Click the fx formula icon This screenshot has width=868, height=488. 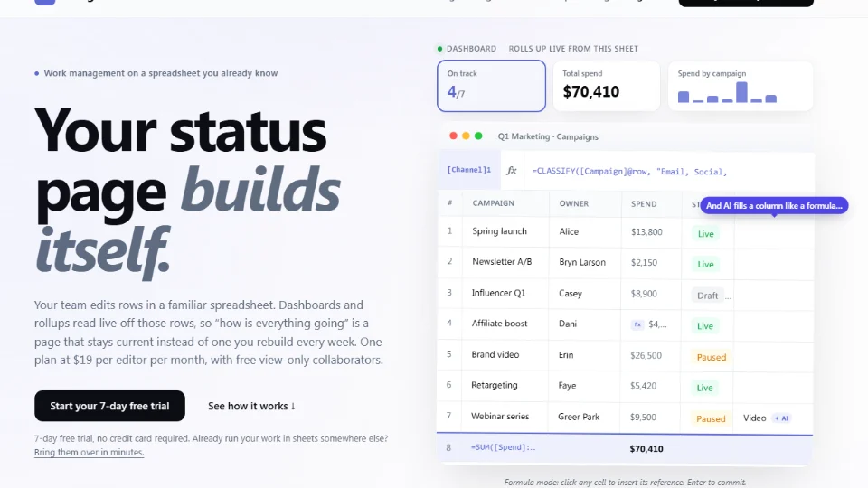click(512, 171)
